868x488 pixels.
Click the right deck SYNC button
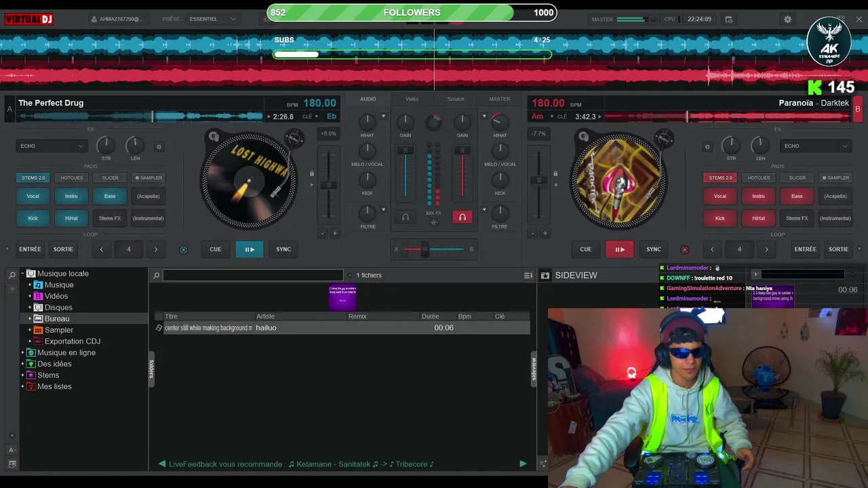pos(654,249)
